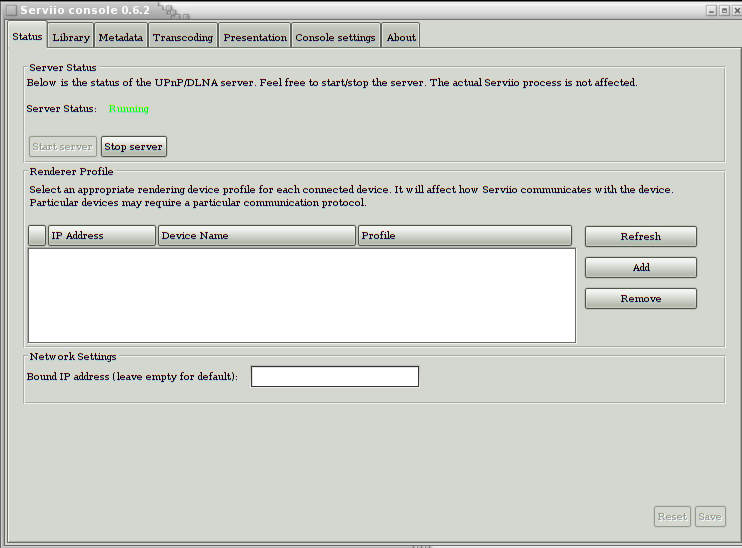
Task: Click the green Running status text
Action: tap(129, 109)
